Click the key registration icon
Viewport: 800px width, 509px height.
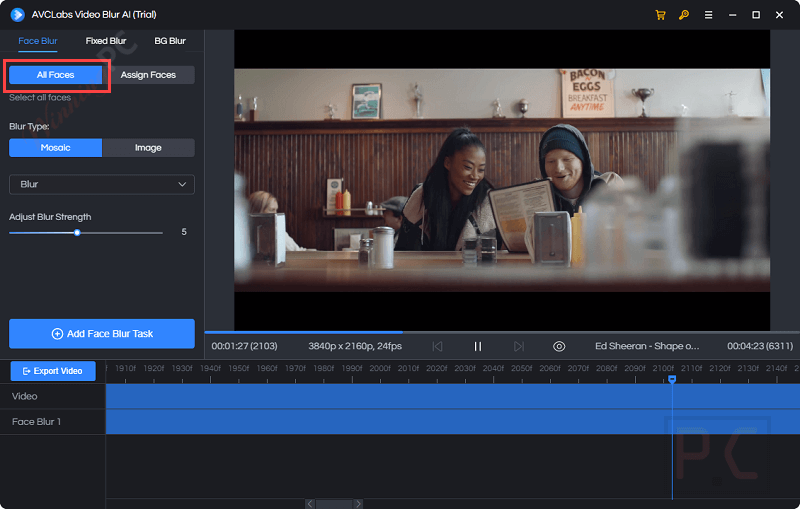684,15
